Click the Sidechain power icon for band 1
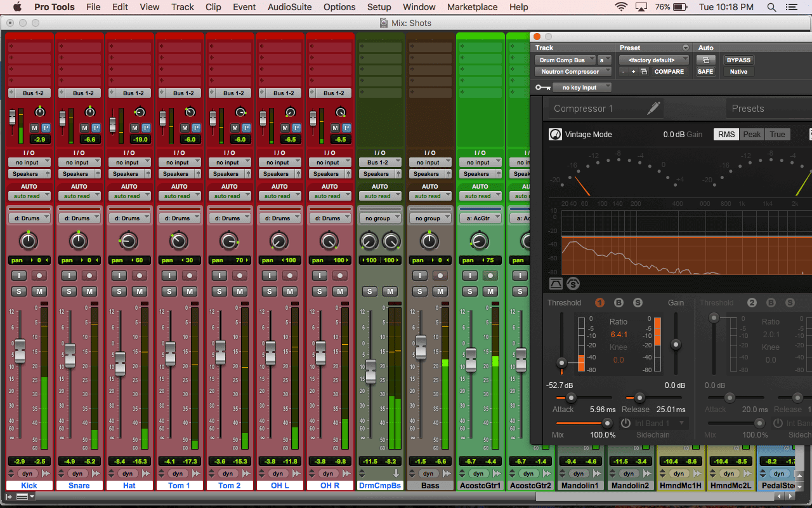 [625, 423]
